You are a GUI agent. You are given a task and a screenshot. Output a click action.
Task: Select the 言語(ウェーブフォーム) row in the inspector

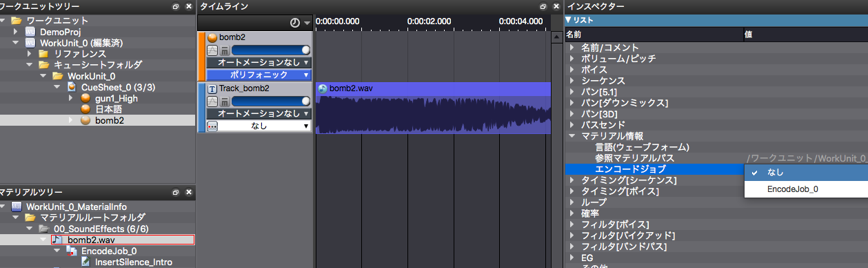click(x=716, y=147)
